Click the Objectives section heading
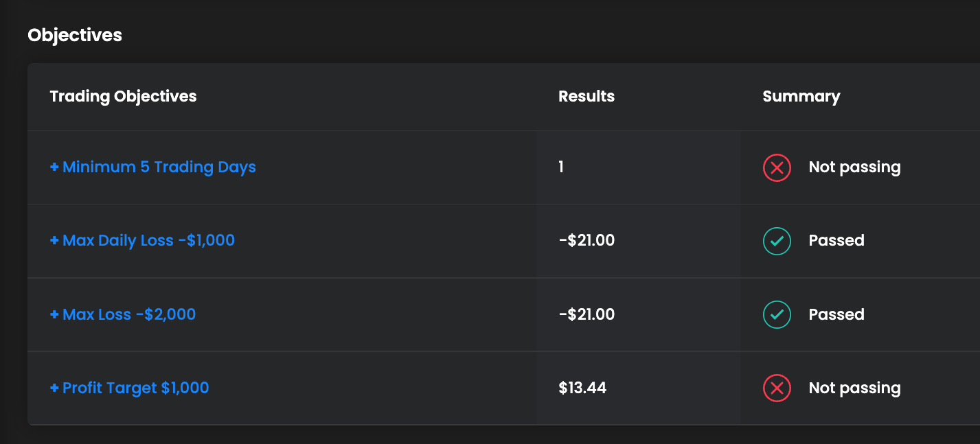Viewport: 980px width, 444px height. [x=75, y=35]
